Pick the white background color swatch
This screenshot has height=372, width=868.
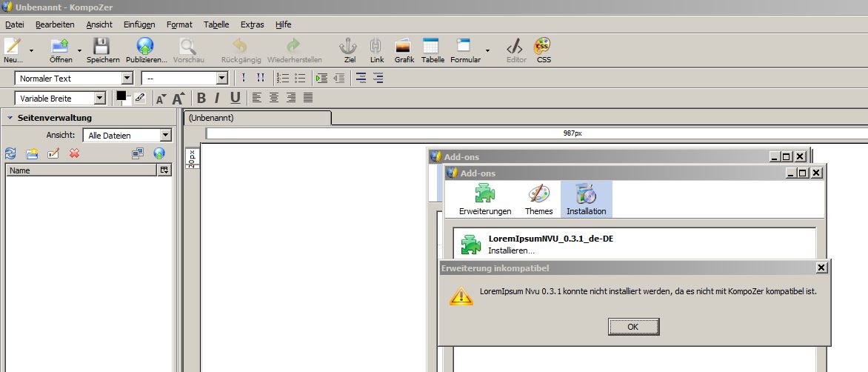(127, 102)
